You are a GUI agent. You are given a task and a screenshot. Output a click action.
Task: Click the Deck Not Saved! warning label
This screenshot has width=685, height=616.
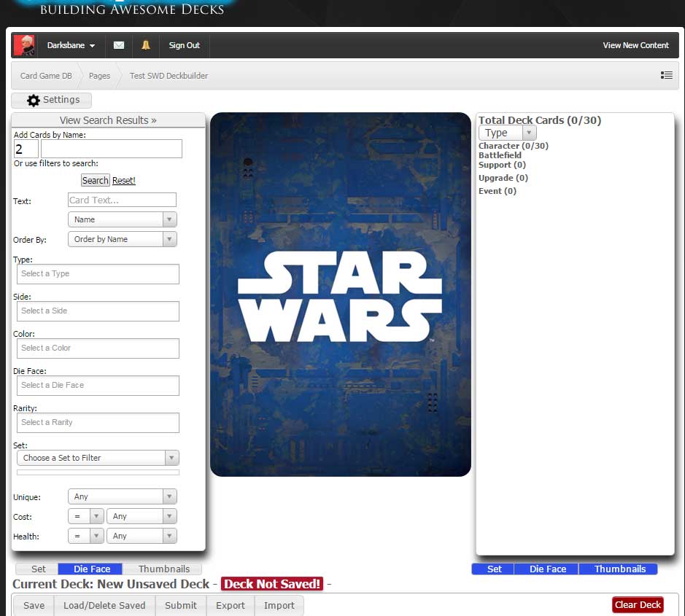pos(271,584)
